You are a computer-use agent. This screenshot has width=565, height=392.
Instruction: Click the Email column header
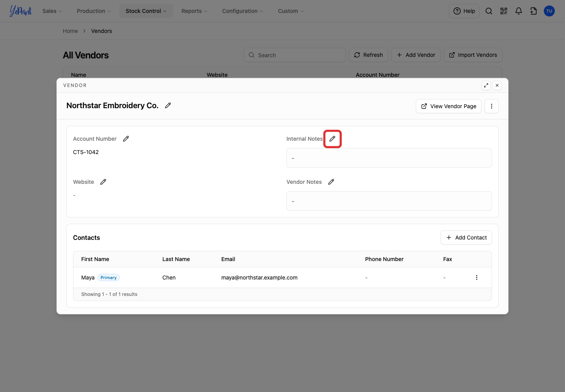[228, 259]
